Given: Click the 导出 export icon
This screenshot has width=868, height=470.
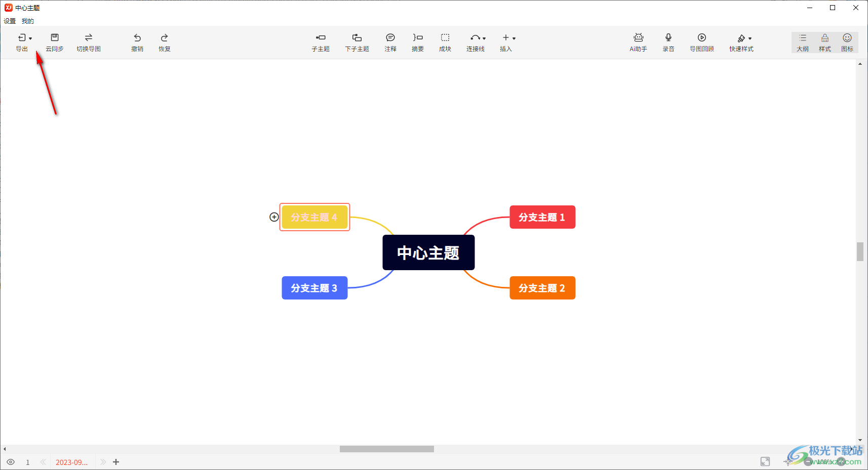Looking at the screenshot, I should coord(22,38).
